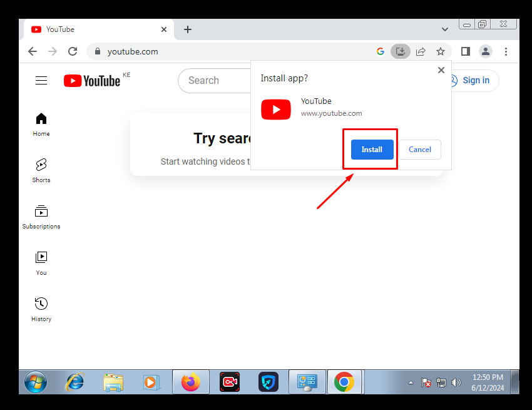Toggle the Chrome side panel icon
The width and height of the screenshot is (532, 410).
tap(466, 51)
